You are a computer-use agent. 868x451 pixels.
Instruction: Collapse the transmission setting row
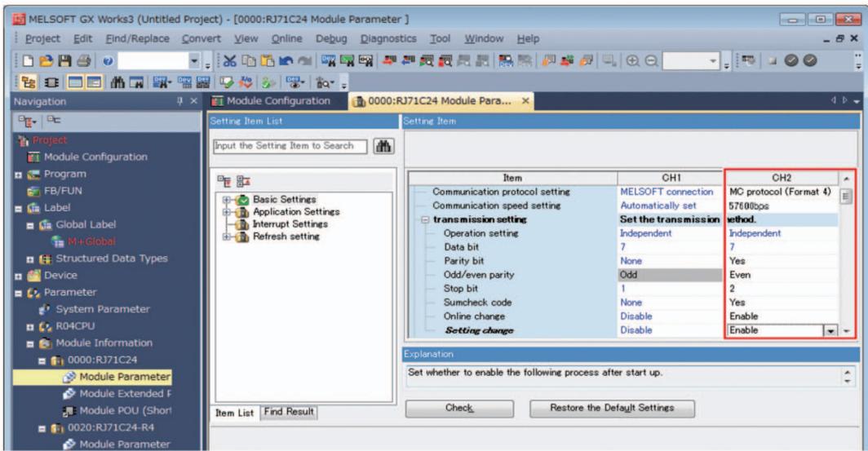click(x=425, y=219)
